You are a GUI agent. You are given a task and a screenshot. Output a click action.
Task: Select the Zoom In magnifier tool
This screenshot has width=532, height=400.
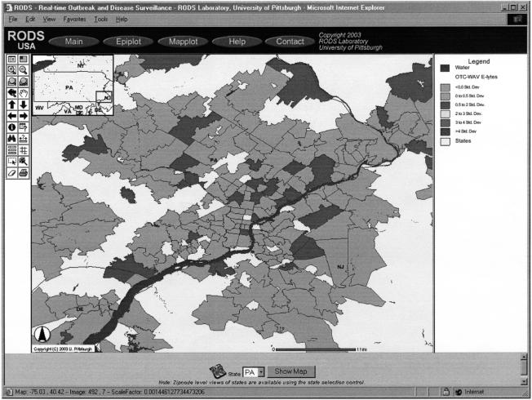click(12, 70)
